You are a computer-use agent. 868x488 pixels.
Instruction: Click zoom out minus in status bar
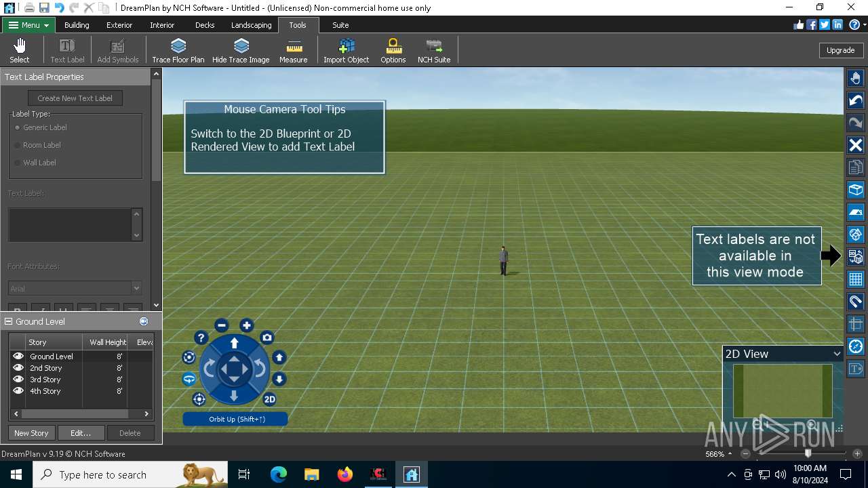[745, 453]
